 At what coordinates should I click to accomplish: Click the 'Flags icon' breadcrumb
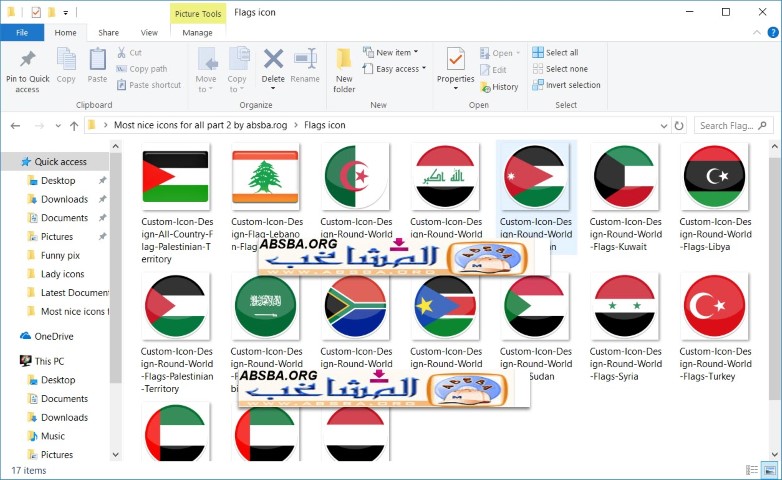pos(325,125)
